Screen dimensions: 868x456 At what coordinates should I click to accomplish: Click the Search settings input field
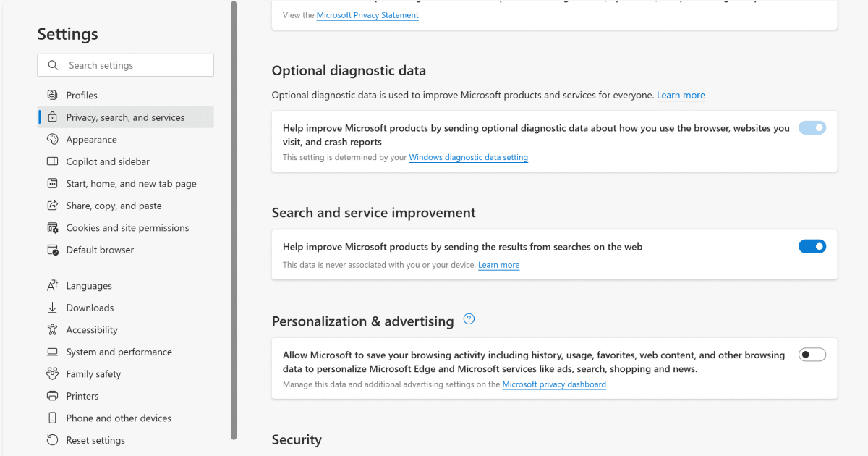(126, 65)
